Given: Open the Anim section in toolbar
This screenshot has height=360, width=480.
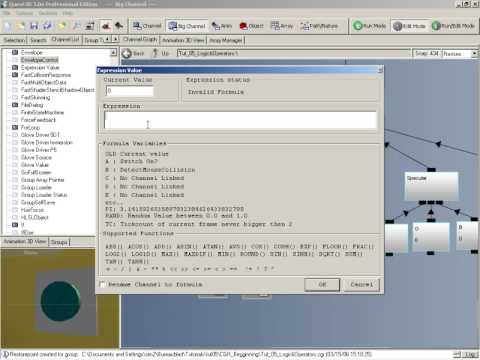Looking at the screenshot, I should (222, 26).
